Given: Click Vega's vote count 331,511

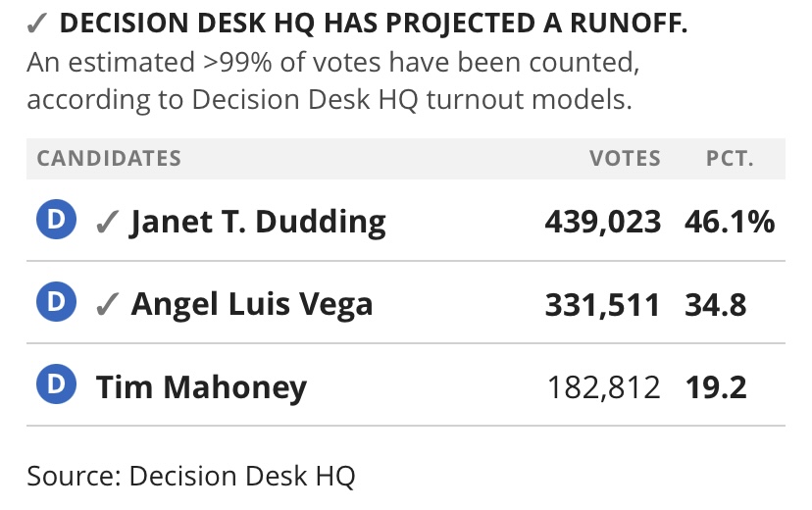Looking at the screenshot, I should 603,304.
